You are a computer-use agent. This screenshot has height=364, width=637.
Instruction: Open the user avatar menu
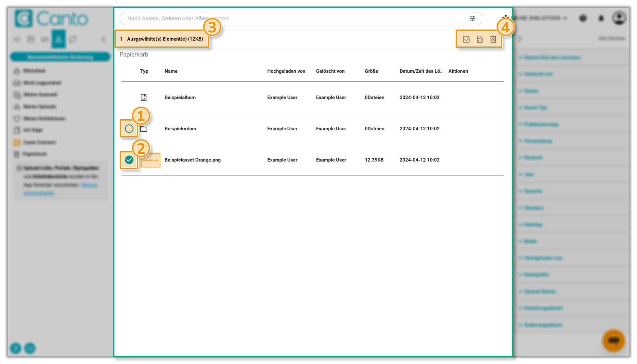coord(619,18)
